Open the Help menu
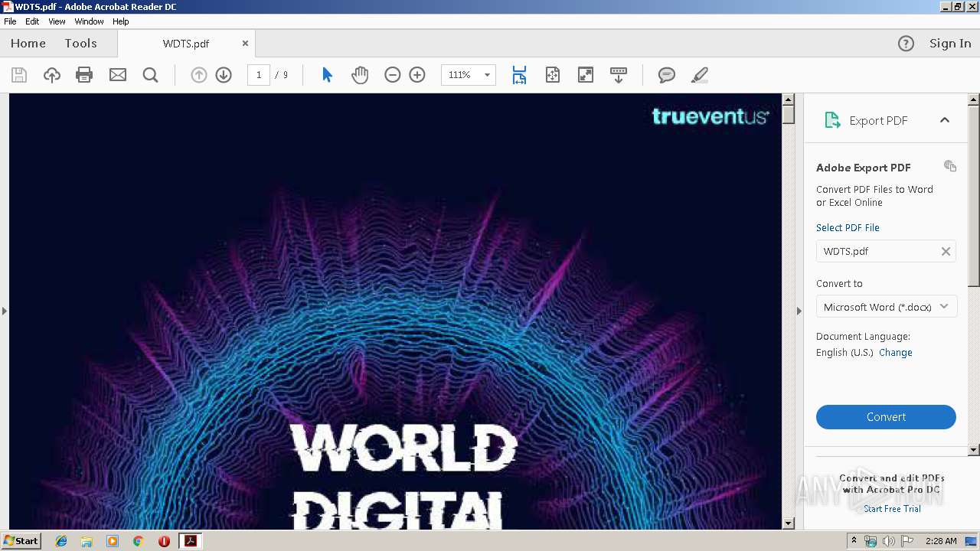This screenshot has height=551, width=980. coord(121,21)
